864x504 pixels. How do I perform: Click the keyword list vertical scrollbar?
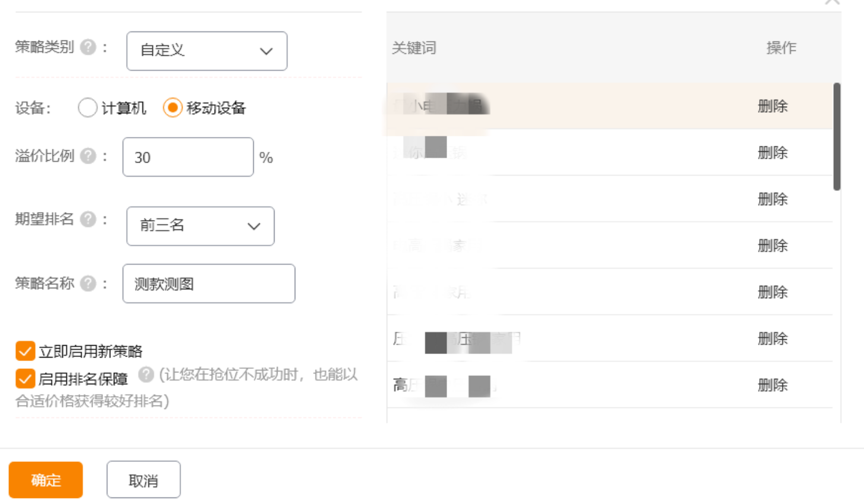click(x=837, y=137)
